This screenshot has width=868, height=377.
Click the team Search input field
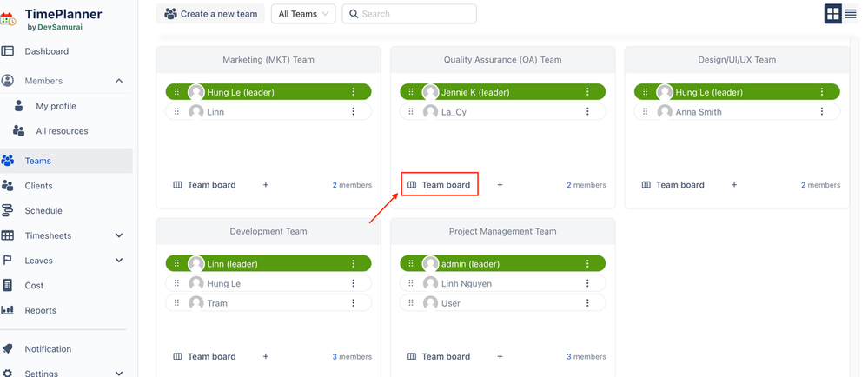(409, 14)
